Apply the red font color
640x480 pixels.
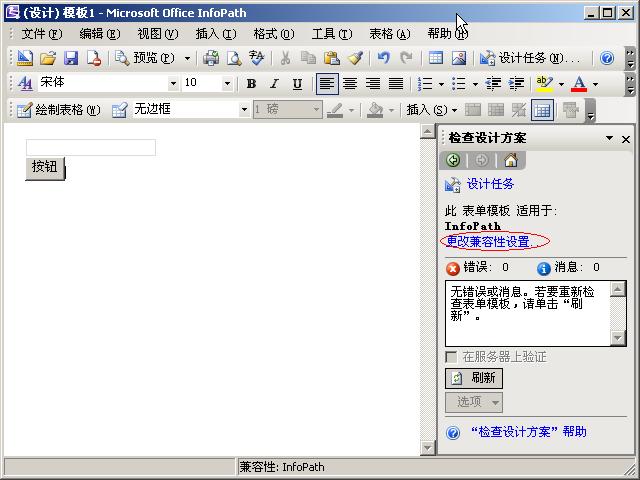point(579,84)
